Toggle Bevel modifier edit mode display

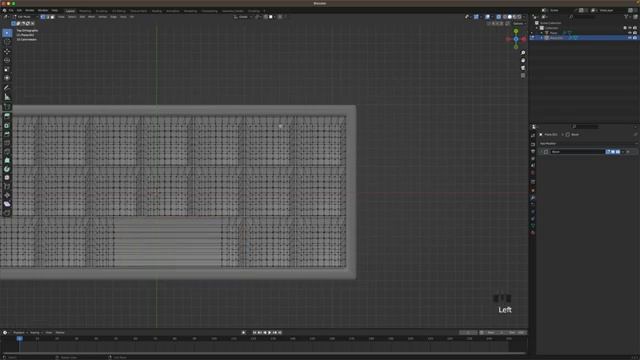coord(608,152)
